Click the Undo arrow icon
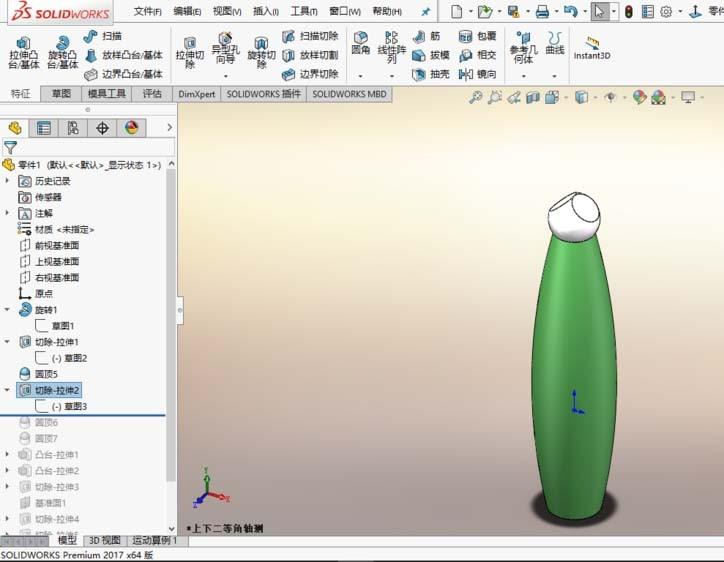 (x=571, y=12)
